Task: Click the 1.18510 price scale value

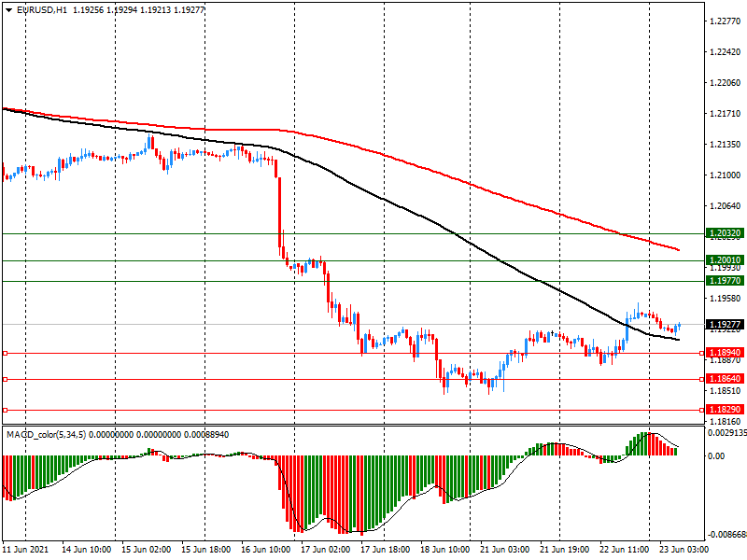Action: [x=726, y=390]
